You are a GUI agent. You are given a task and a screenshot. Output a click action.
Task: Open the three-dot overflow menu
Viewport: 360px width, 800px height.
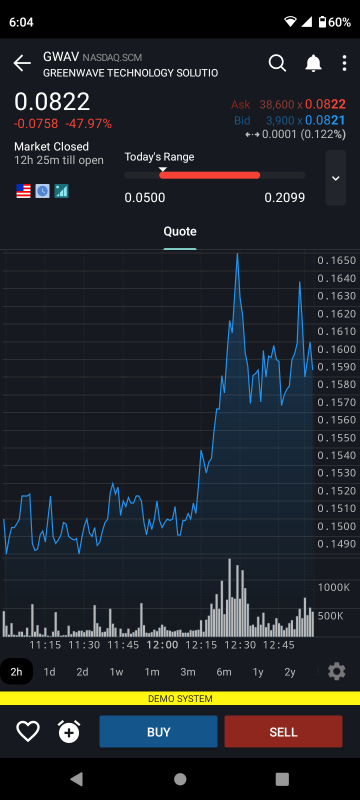[345, 63]
